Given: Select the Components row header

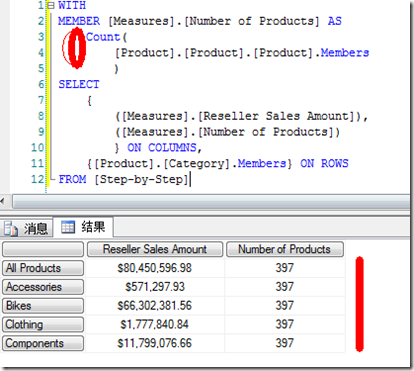Looking at the screenshot, I should 43,343.
